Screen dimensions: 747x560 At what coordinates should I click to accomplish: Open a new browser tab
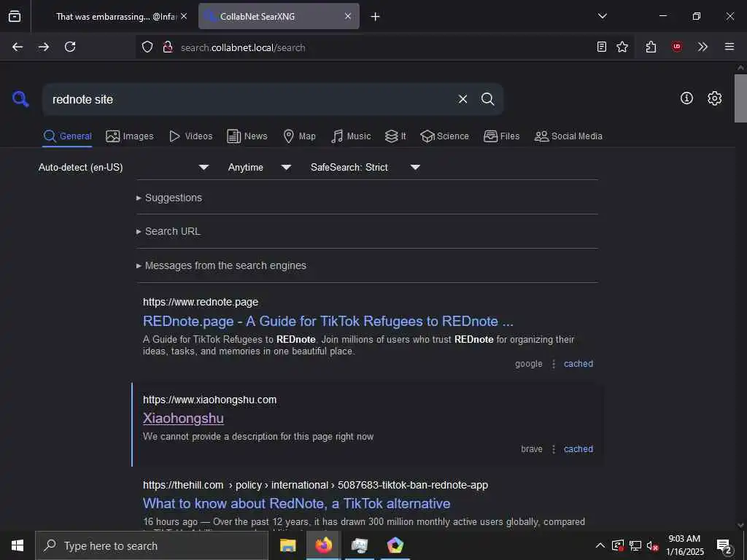[x=376, y=17]
